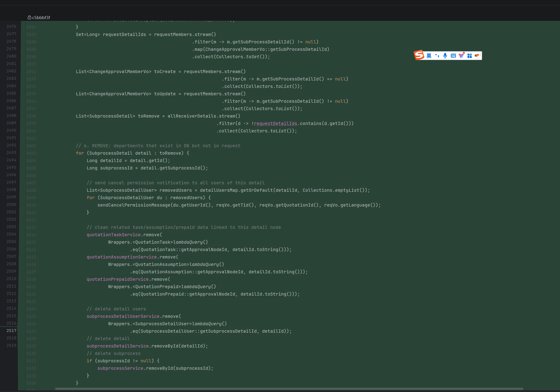This screenshot has height=392, width=560.
Task: Toggle the punctuation mode in the IME bar
Action: tap(437, 56)
